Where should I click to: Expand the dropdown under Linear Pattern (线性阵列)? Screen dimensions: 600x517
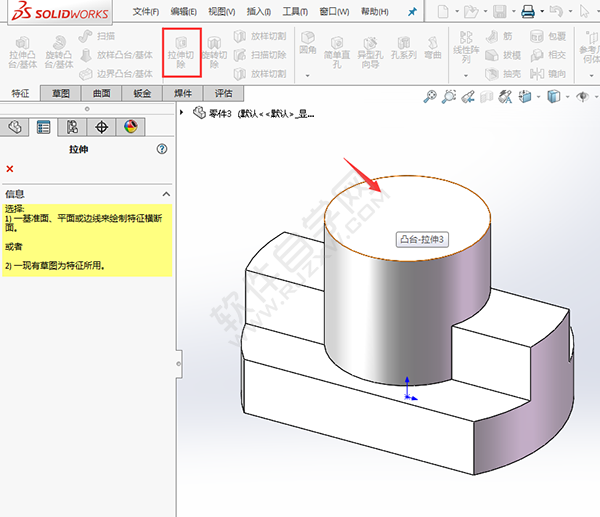tap(466, 75)
